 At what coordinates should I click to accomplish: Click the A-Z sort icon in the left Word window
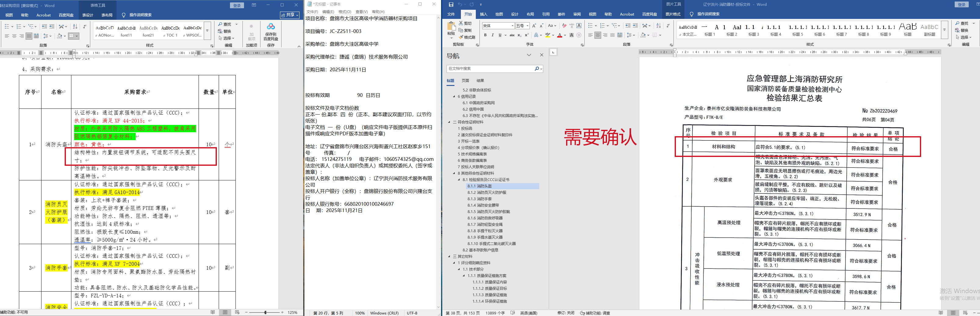75,26
